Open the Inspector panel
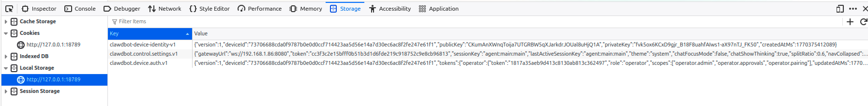Screen dimensions: 868x106 [x=39, y=9]
